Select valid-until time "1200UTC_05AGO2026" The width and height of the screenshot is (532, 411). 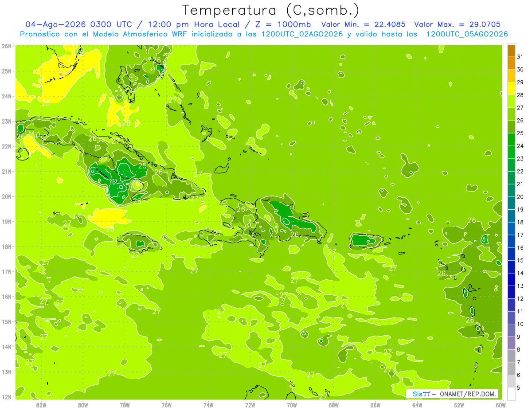click(x=467, y=34)
